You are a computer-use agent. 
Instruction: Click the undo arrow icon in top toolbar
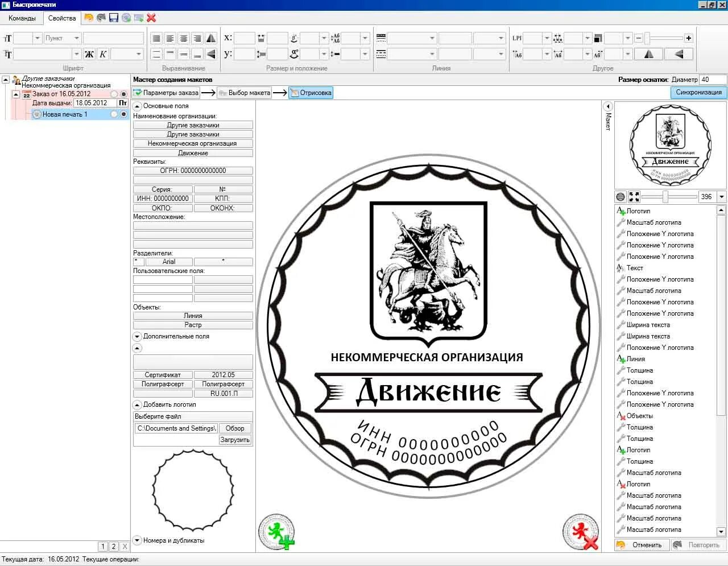(89, 18)
